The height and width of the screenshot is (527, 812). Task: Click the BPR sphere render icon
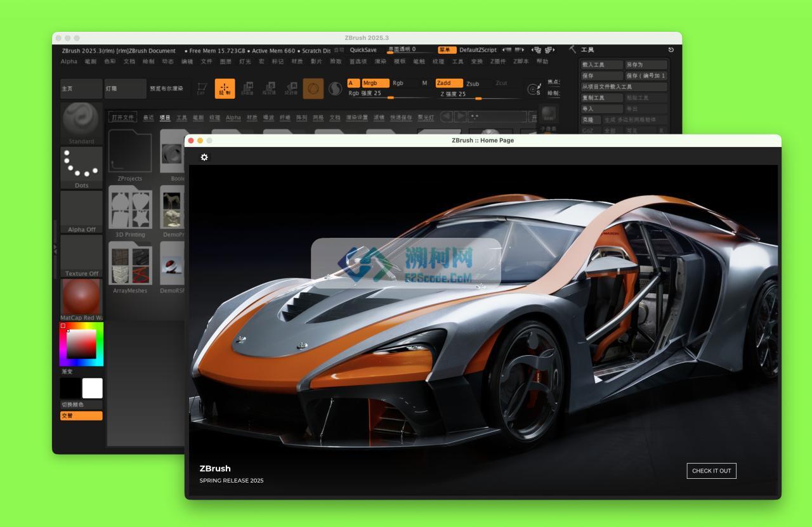pyautogui.click(x=548, y=114)
